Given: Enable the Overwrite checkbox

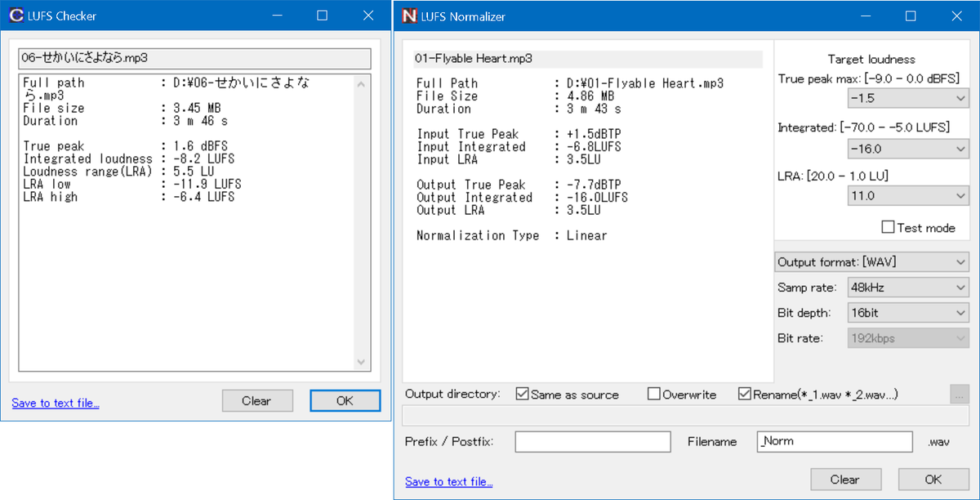Looking at the screenshot, I should click(x=653, y=394).
